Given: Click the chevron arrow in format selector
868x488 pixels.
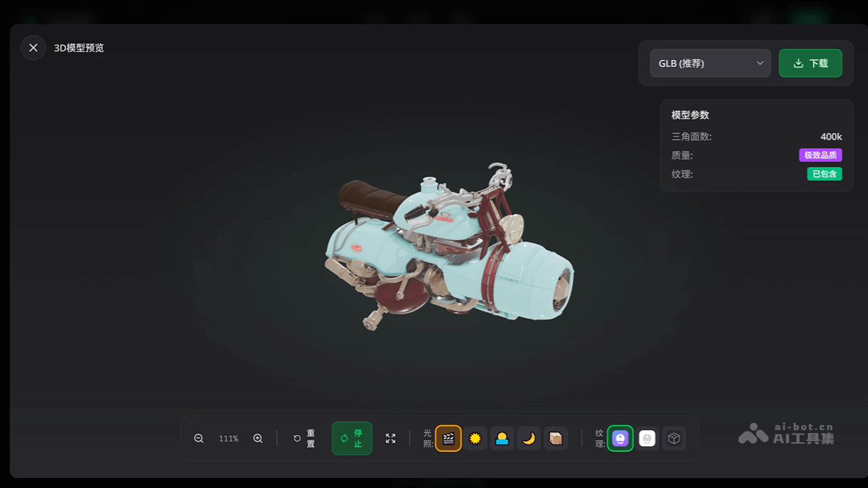Looking at the screenshot, I should 760,64.
